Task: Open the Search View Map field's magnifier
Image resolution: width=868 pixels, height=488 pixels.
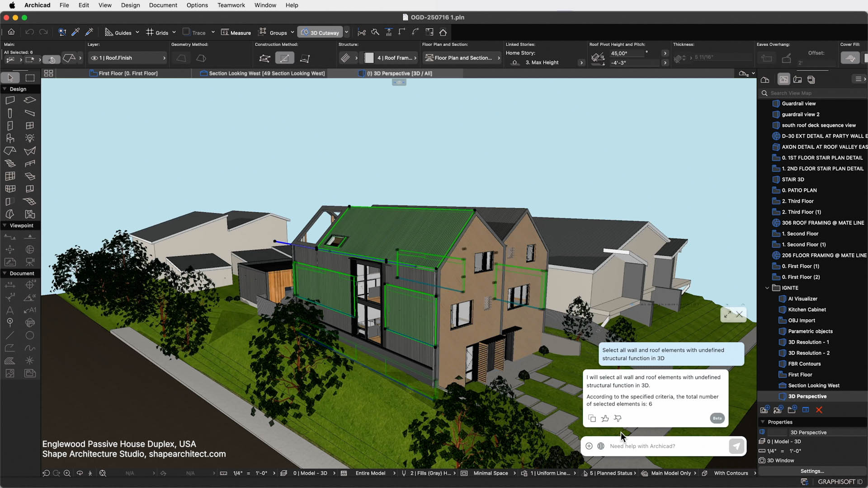Action: [764, 93]
